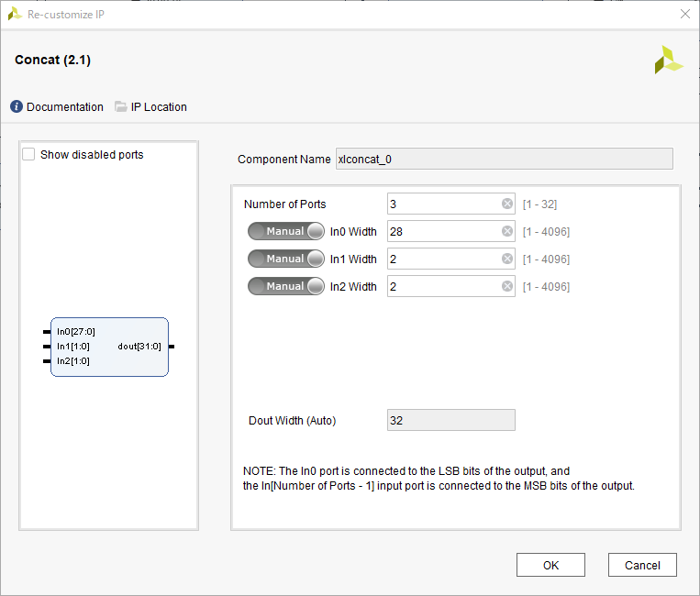Click the IP Location folder icon
This screenshot has height=596, width=700.
(121, 107)
